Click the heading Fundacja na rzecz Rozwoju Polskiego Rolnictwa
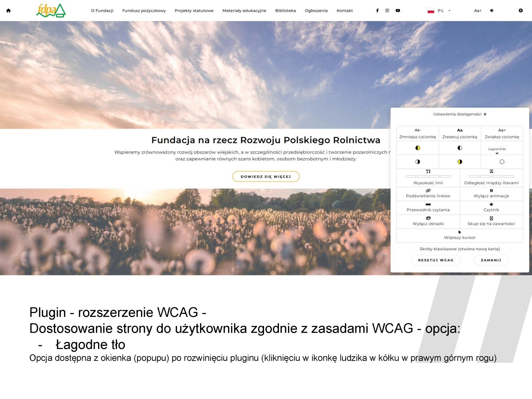 coord(266,140)
